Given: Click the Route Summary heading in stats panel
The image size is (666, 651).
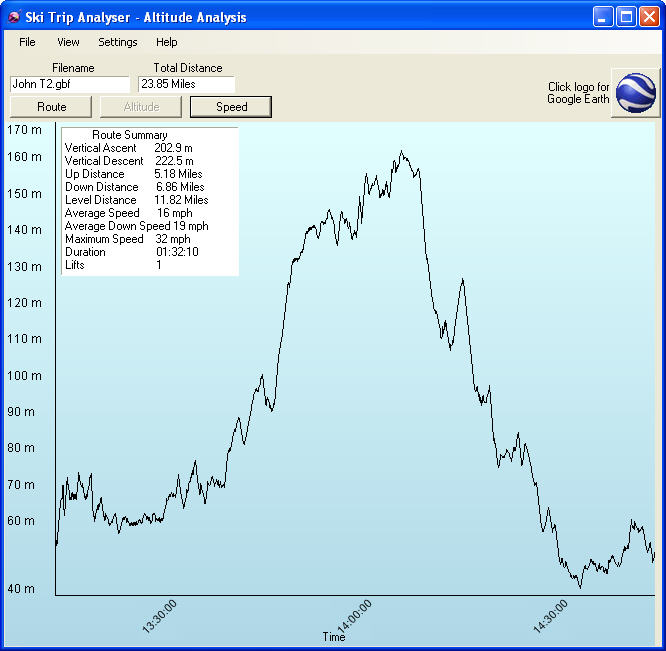Looking at the screenshot, I should (130, 135).
